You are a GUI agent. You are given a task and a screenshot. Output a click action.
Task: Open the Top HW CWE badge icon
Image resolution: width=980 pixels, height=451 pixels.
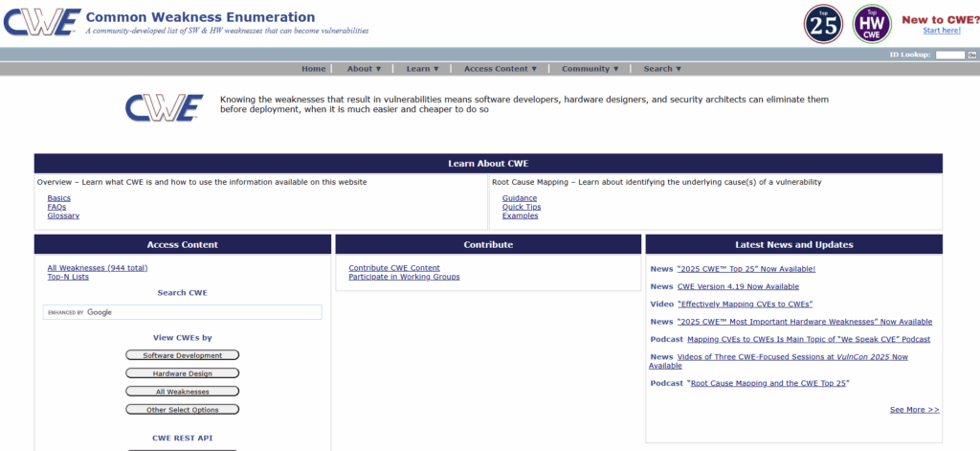pos(872,24)
